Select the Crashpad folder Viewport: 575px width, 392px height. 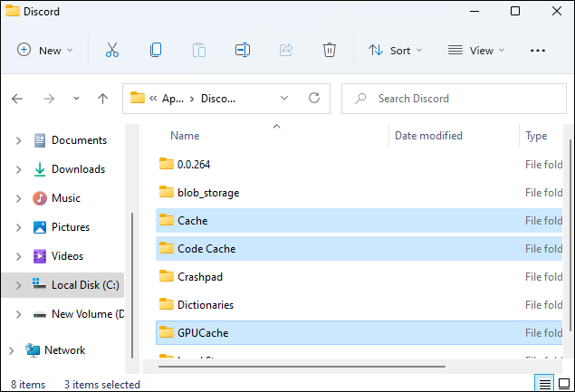(199, 277)
